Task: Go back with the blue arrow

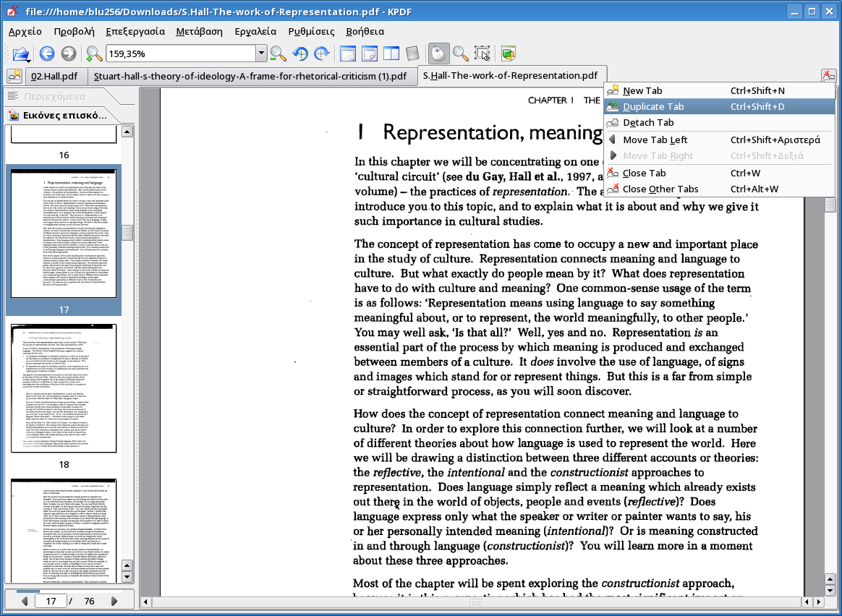Action: 47,54
